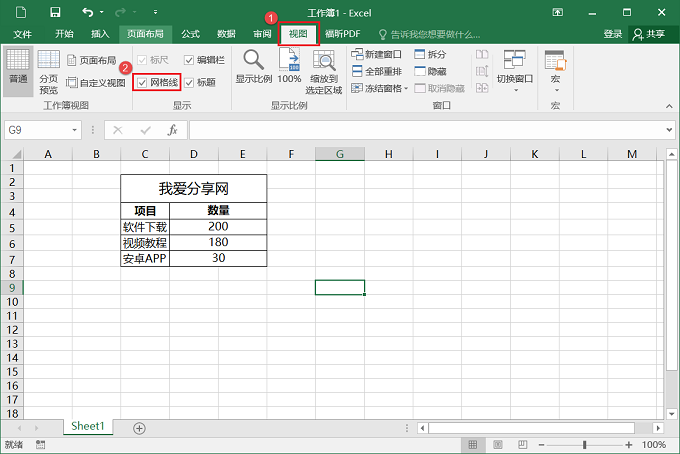Toggle the 编辑栏 formula bar checkbox
This screenshot has height=454, width=680.
pos(189,60)
